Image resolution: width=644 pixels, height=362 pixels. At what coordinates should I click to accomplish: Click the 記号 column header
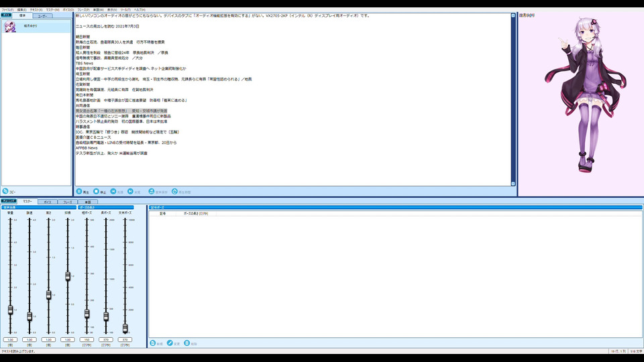(162, 214)
